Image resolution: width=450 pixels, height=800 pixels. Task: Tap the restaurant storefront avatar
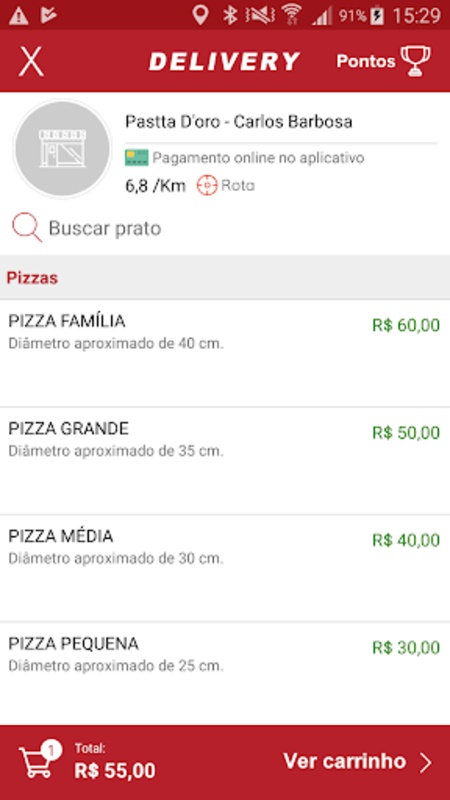click(62, 148)
